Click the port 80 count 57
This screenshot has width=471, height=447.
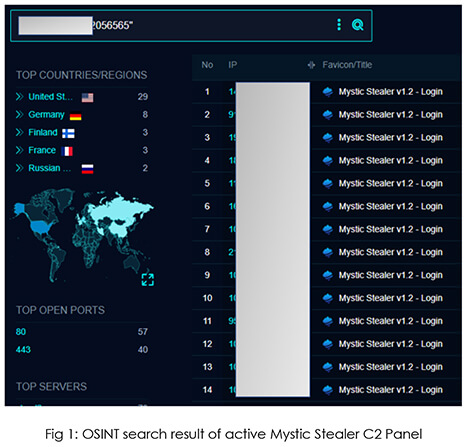click(143, 332)
